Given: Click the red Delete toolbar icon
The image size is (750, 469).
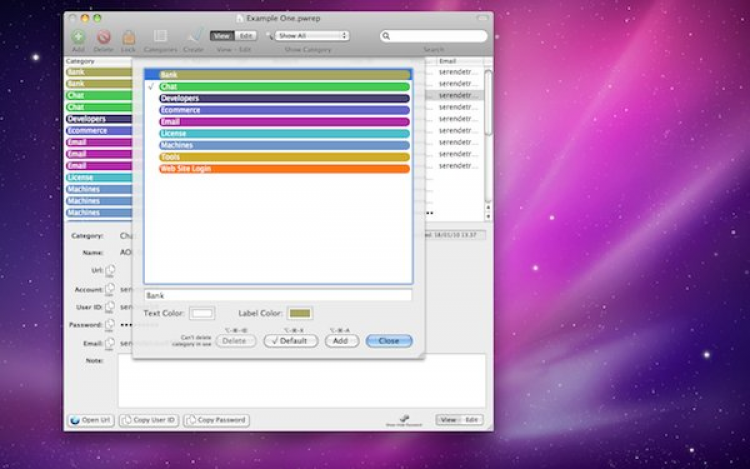Looking at the screenshot, I should (x=103, y=37).
